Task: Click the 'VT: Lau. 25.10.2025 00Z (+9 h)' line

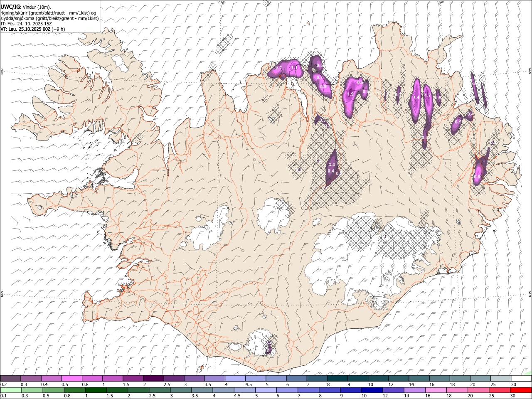Action: pos(33,29)
